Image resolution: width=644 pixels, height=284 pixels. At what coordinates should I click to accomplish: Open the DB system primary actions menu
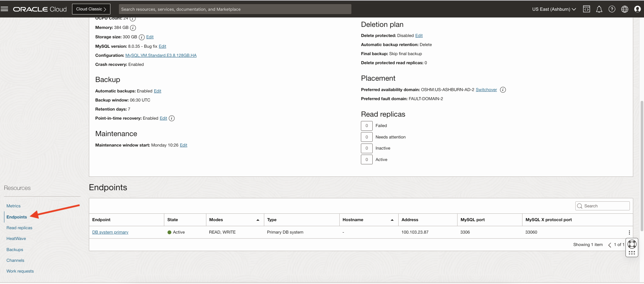coord(629,232)
